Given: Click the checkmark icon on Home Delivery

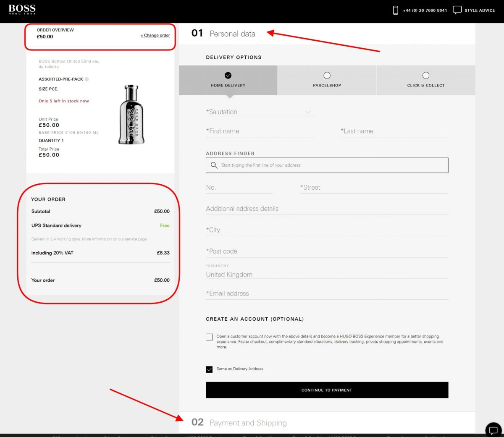Looking at the screenshot, I should click(x=228, y=75).
